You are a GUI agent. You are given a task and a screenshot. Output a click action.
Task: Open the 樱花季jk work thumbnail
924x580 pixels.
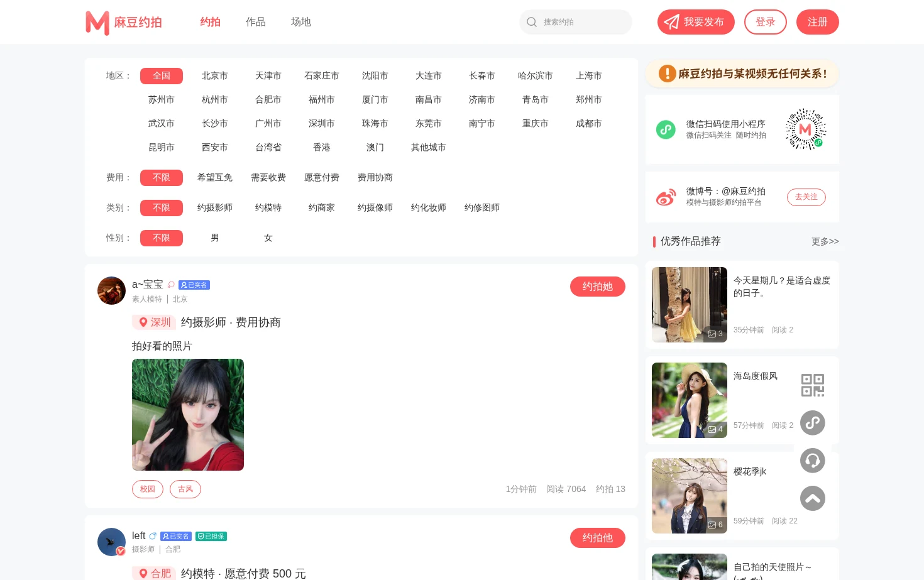(690, 496)
